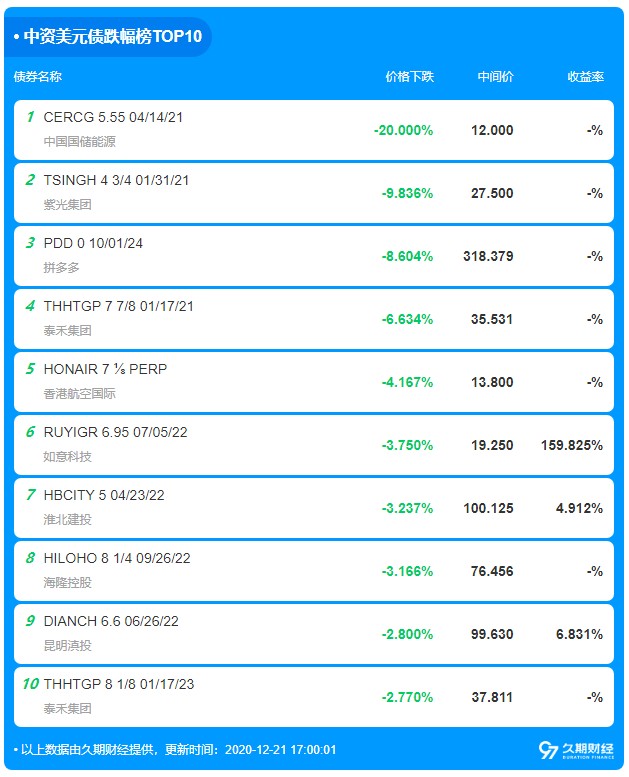This screenshot has height=777, width=629.
Task: Open the TSINGH 4 3/4 01/31/21 bond
Action: point(116,180)
